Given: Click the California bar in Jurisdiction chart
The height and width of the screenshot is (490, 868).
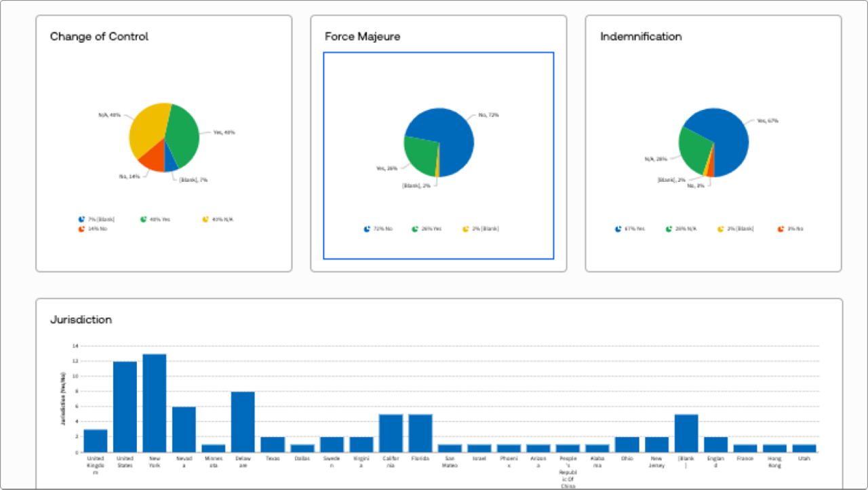Looking at the screenshot, I should point(391,433).
